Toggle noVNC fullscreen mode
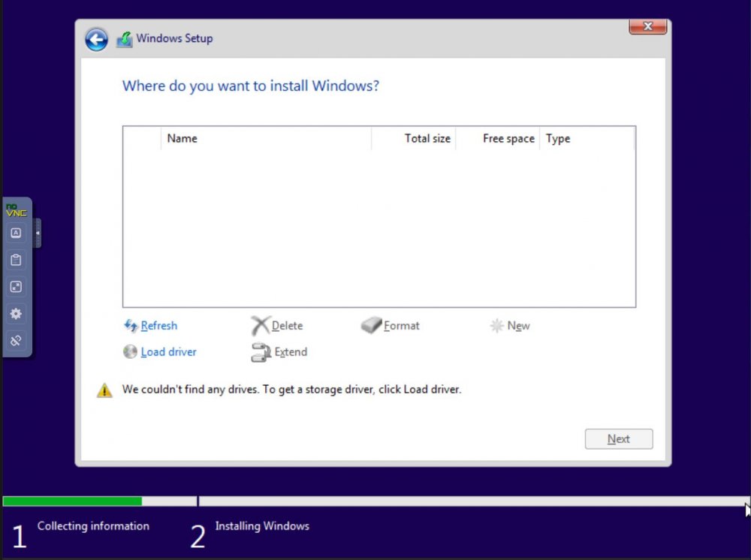This screenshot has width=751, height=560. (16, 287)
